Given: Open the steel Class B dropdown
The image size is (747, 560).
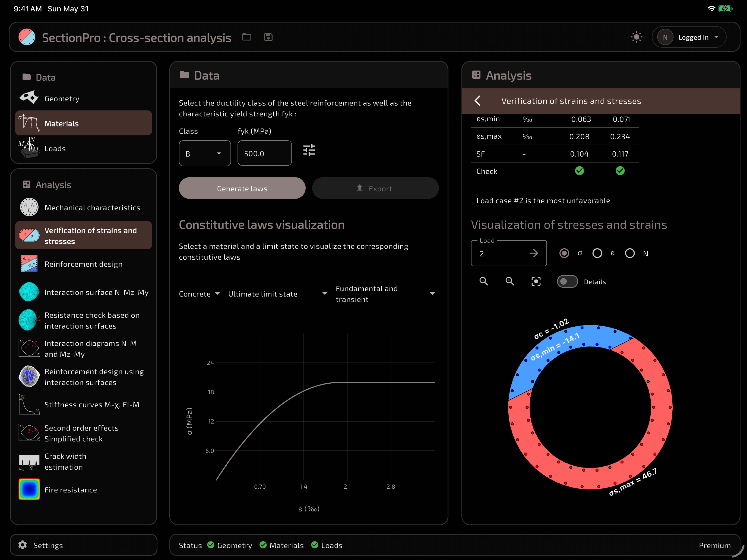Looking at the screenshot, I should (205, 154).
